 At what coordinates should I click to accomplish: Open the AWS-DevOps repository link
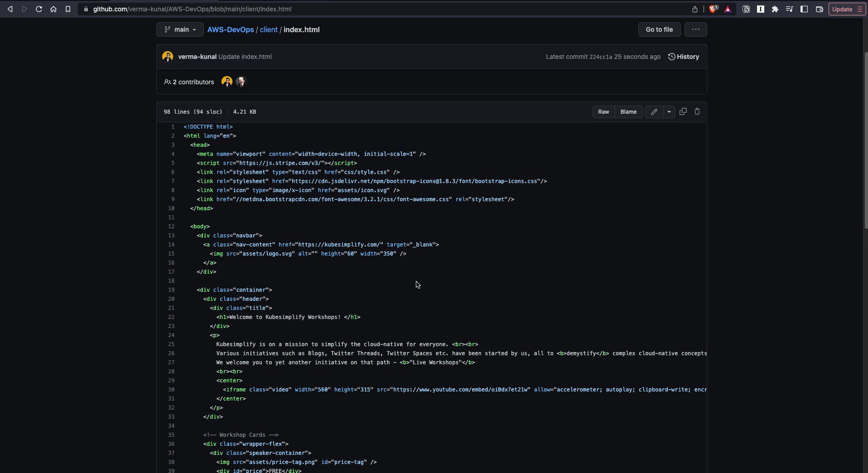point(230,29)
